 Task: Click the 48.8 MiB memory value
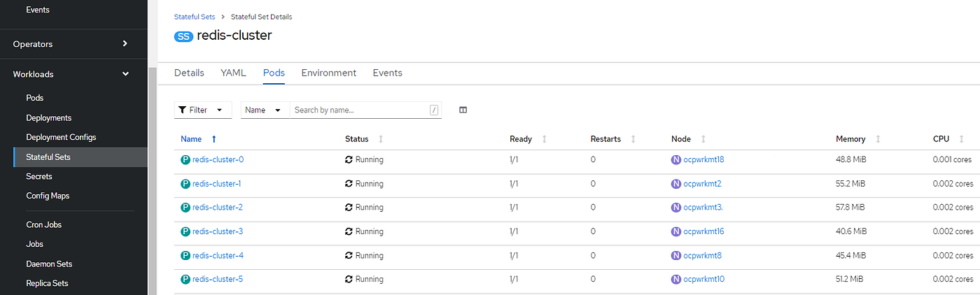(850, 159)
